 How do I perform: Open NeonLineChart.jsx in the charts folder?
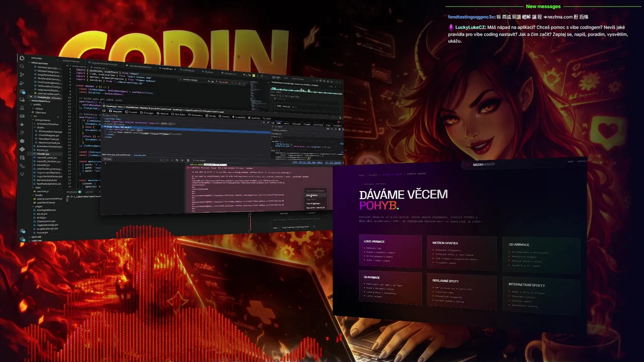(x=49, y=143)
